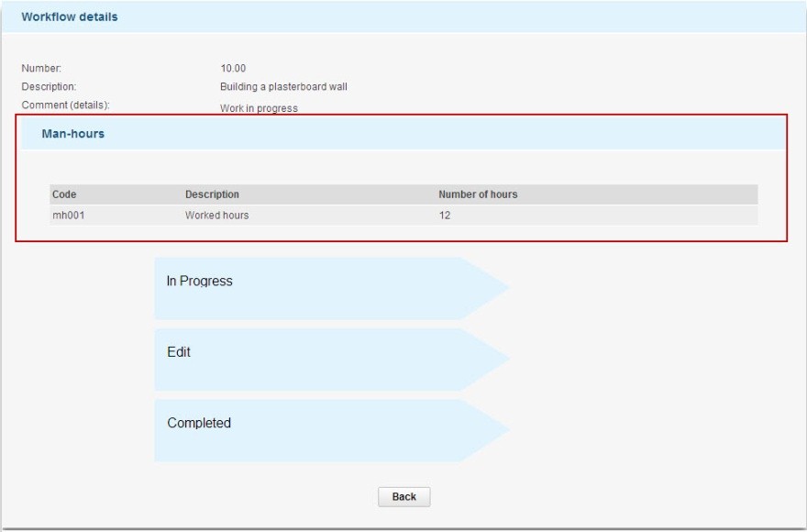The image size is (807, 532).
Task: Click the Number label
Action: [x=39, y=68]
